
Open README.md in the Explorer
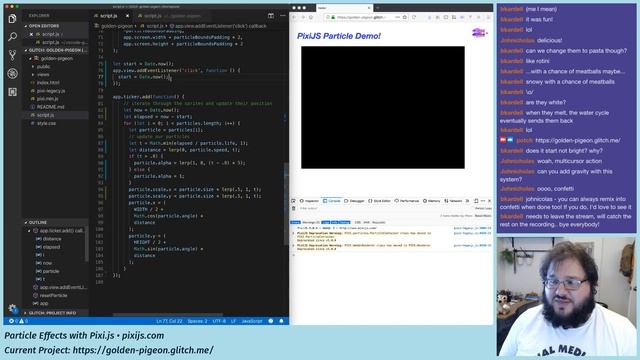coord(51,107)
